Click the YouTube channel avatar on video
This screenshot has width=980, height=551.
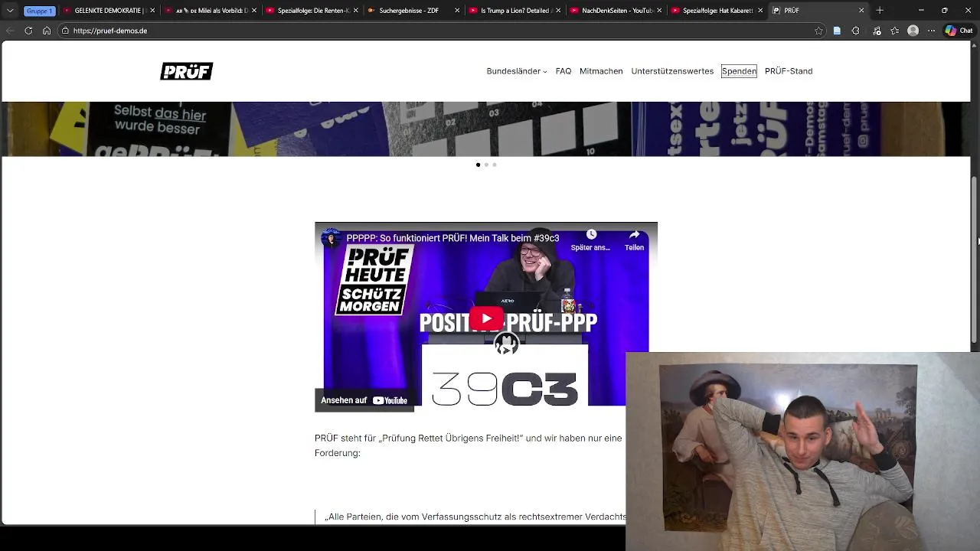pos(332,239)
